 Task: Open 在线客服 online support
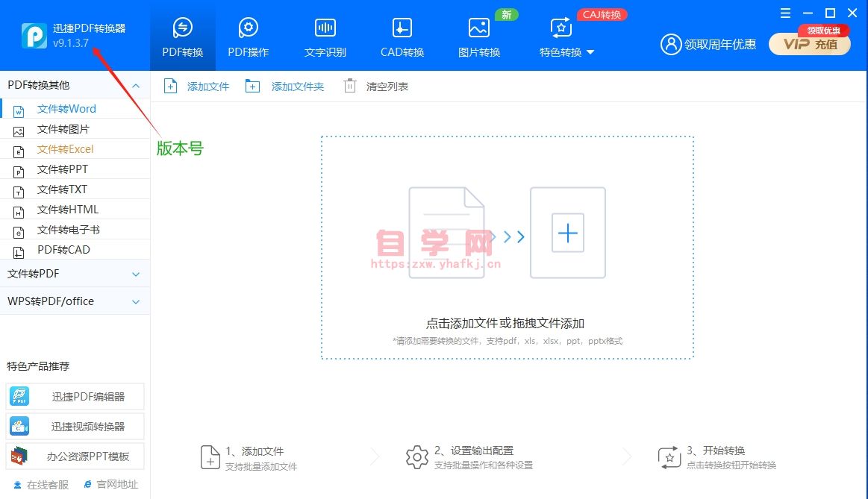pyautogui.click(x=41, y=485)
